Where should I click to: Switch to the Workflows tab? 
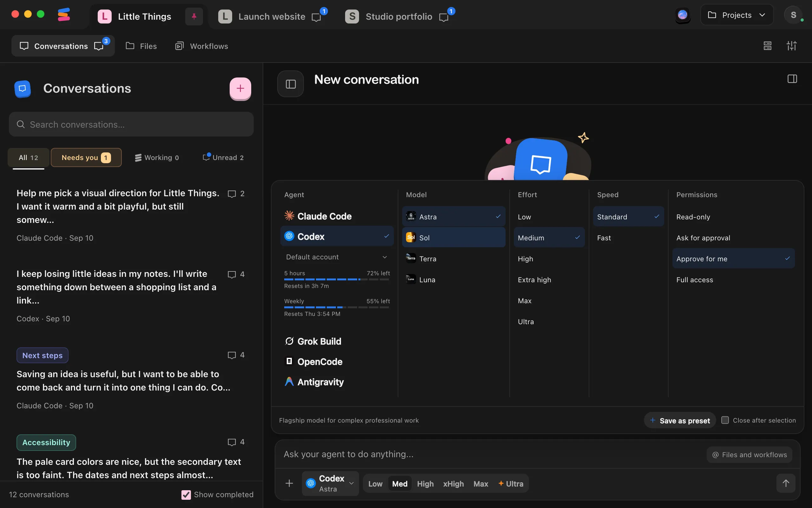(202, 46)
